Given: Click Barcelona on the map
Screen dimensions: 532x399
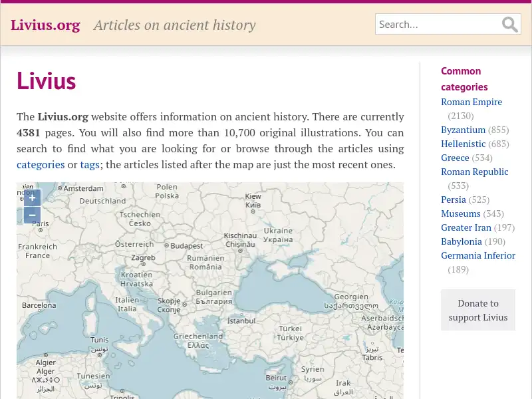Looking at the screenshot, I should 39,305.
